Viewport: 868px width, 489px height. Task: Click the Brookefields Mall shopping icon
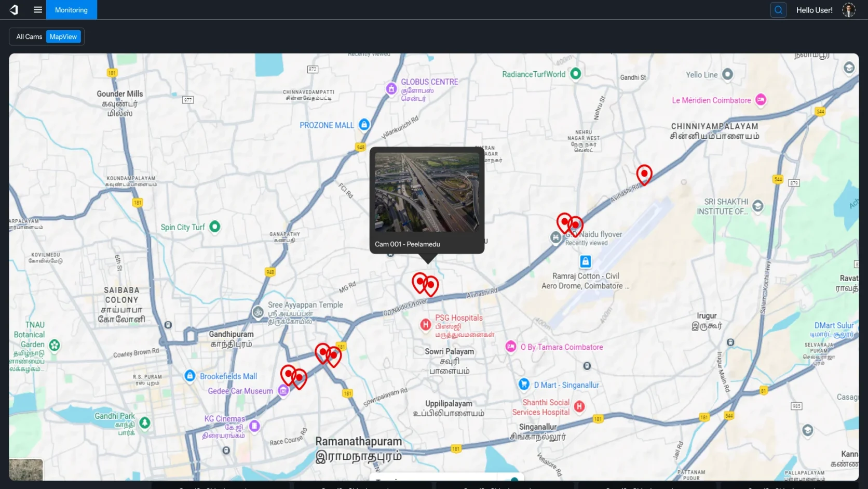(x=190, y=375)
